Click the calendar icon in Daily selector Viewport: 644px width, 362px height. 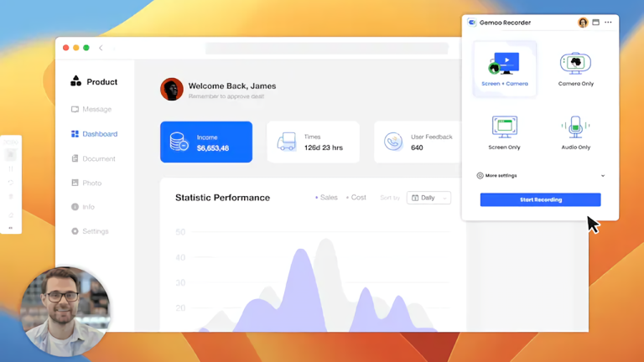point(415,198)
